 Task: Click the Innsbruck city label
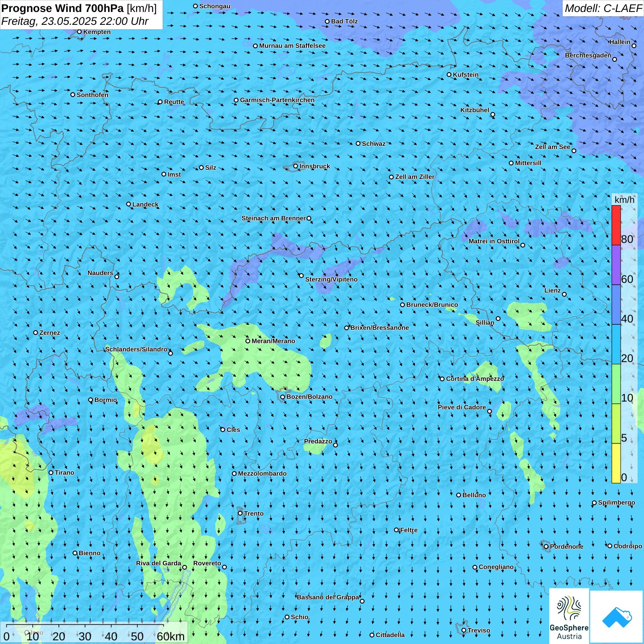click(x=315, y=166)
